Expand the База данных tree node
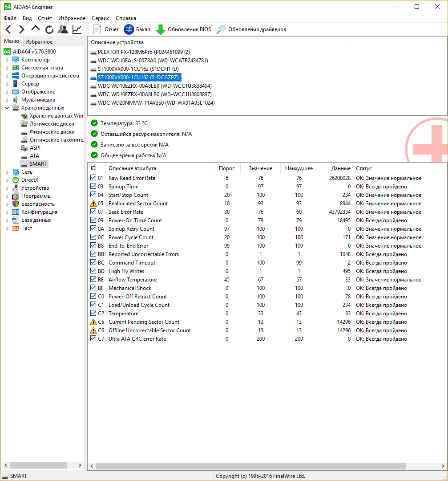 click(x=7, y=220)
